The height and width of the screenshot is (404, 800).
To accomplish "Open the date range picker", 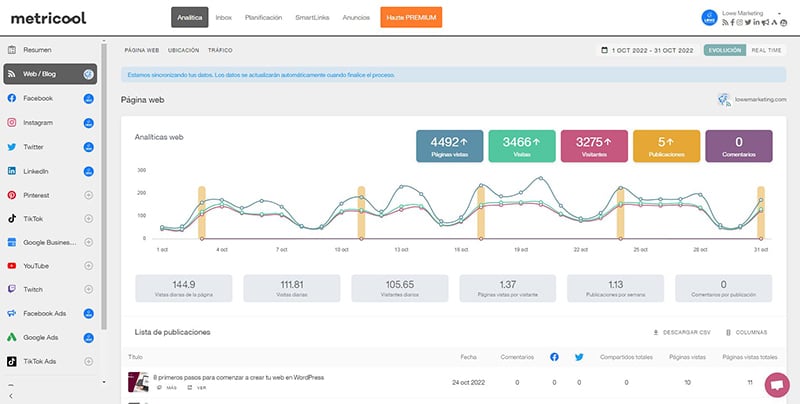I will click(646, 49).
